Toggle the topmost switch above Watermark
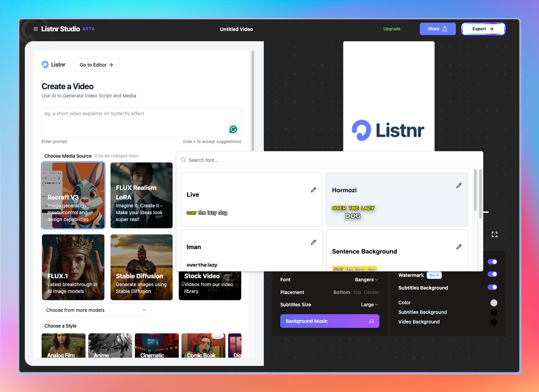Viewport: 539px width, 392px height. [492, 262]
